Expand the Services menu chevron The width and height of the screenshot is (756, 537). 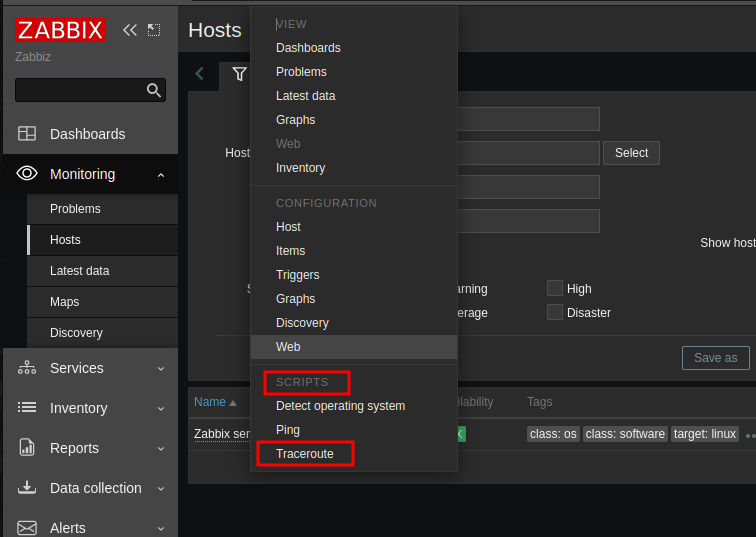pyautogui.click(x=161, y=369)
